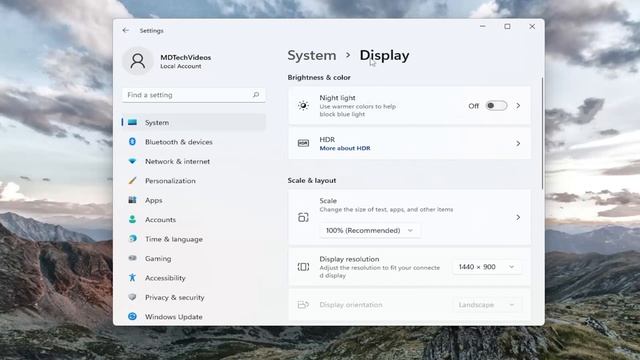
Task: Click the Accounts person icon
Action: (x=132, y=220)
